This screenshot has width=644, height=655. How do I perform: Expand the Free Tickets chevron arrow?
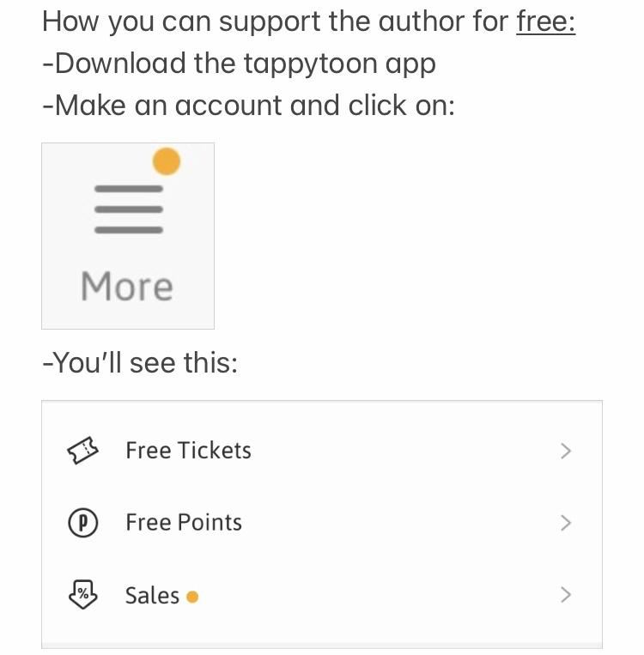(x=565, y=451)
